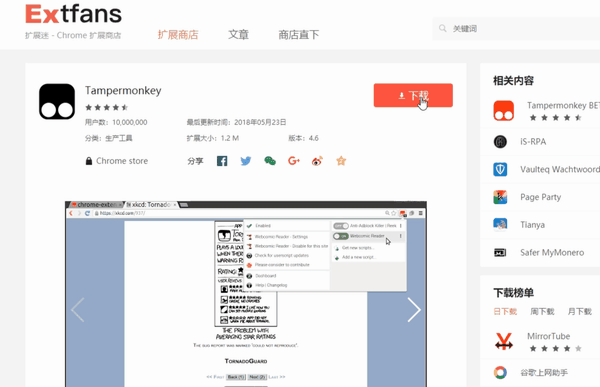600x387 pixels.
Task: Share to WeChat
Action: 270,161
